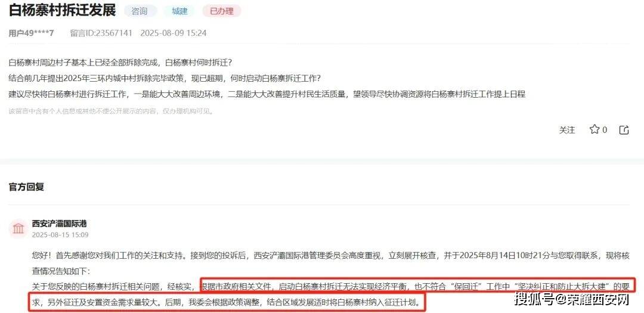Click the 关注 follow button
Screen dimensions: 644x313
tap(567, 130)
